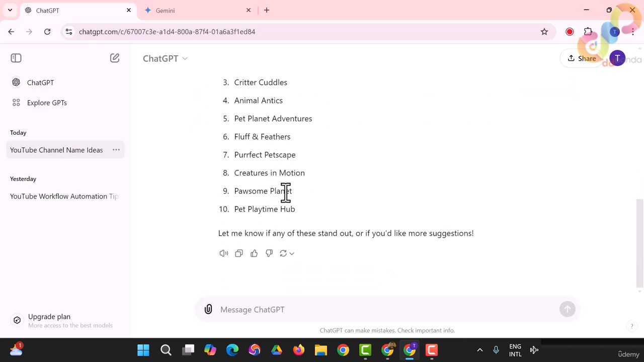Image resolution: width=644 pixels, height=362 pixels.
Task: Open the weather widget on taskbar
Action: click(16, 349)
